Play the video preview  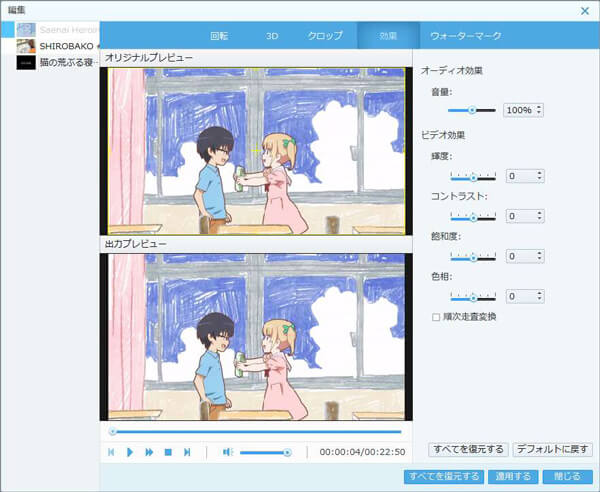tap(130, 452)
